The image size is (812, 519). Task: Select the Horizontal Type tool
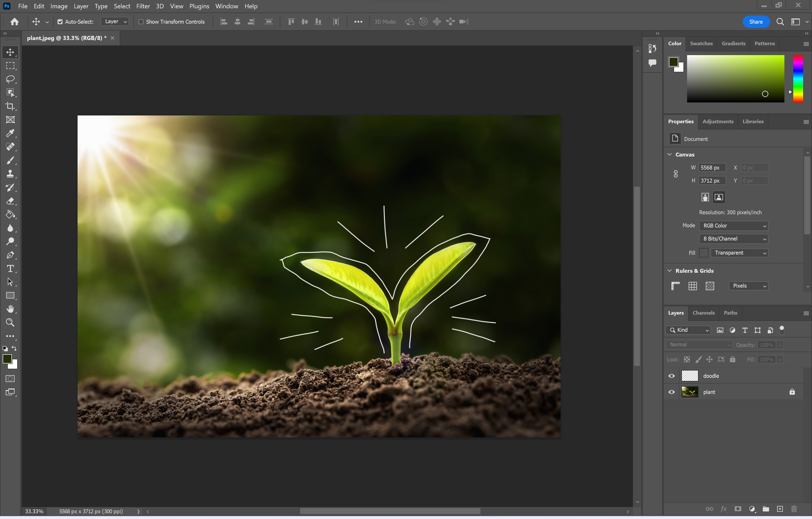click(x=10, y=269)
